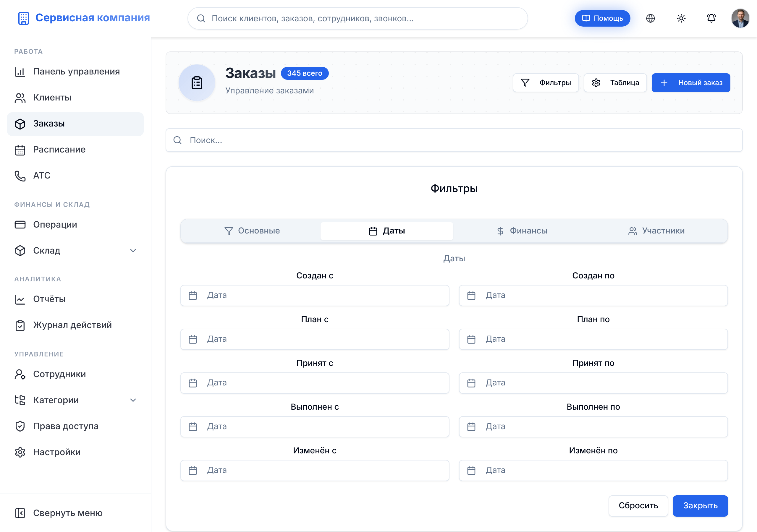757x532 pixels.
Task: Open Настройки settings page
Action: coord(75,452)
